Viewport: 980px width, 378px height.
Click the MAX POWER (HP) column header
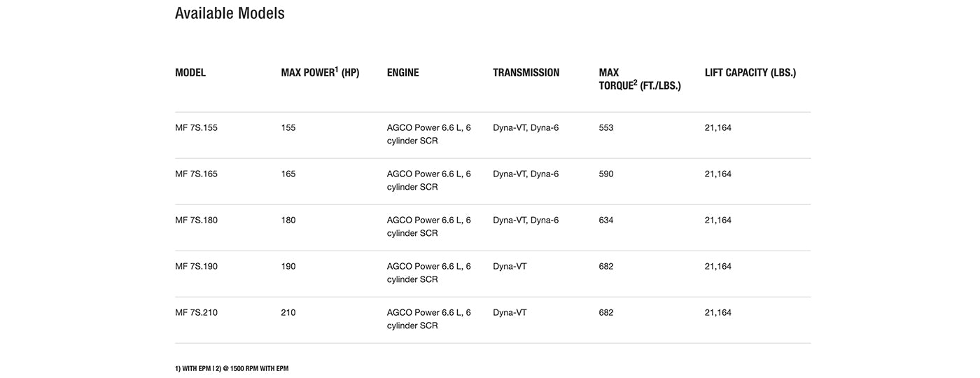click(320, 73)
